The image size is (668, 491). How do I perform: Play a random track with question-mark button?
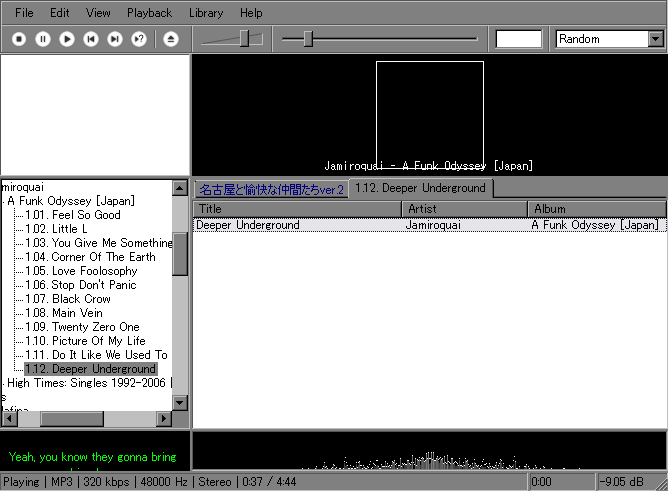click(139, 39)
